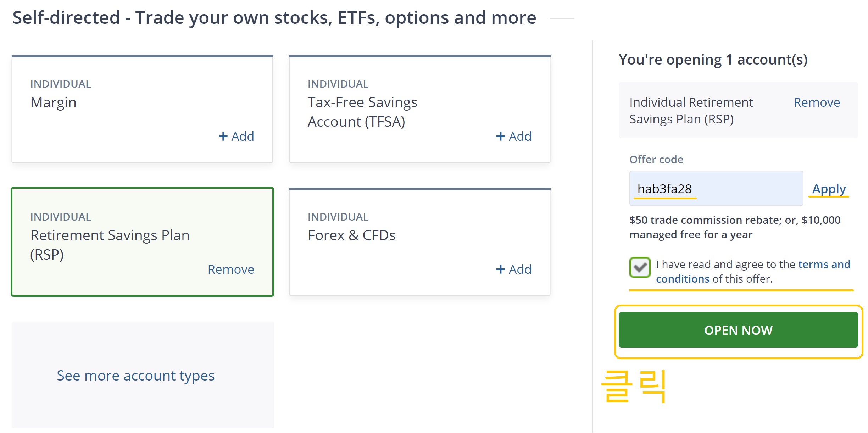868x433 pixels.
Task: Select the Forex & CFDs card title
Action: coord(351,235)
